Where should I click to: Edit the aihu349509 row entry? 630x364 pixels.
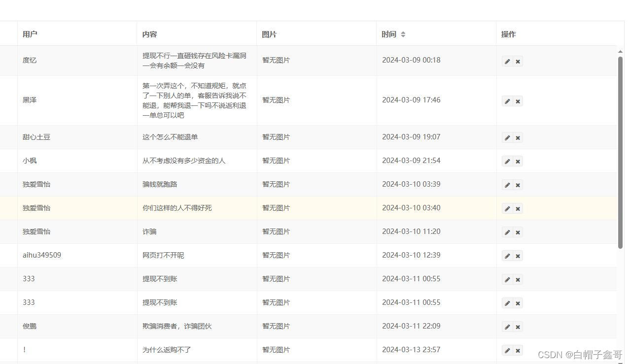tap(507, 256)
